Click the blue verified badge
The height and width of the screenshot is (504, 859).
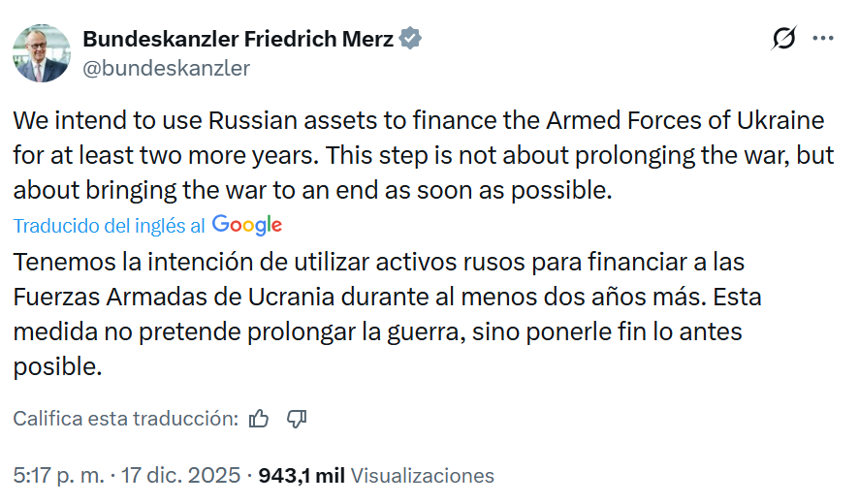[411, 39]
